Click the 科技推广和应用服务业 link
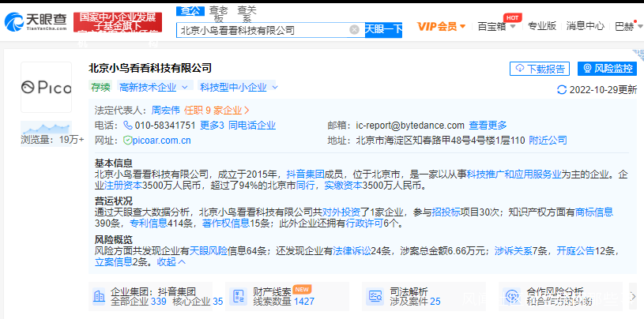The width and height of the screenshot is (644, 319). point(514,174)
